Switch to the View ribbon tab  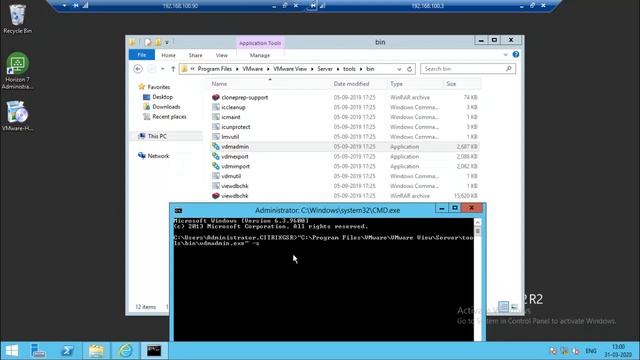222,55
